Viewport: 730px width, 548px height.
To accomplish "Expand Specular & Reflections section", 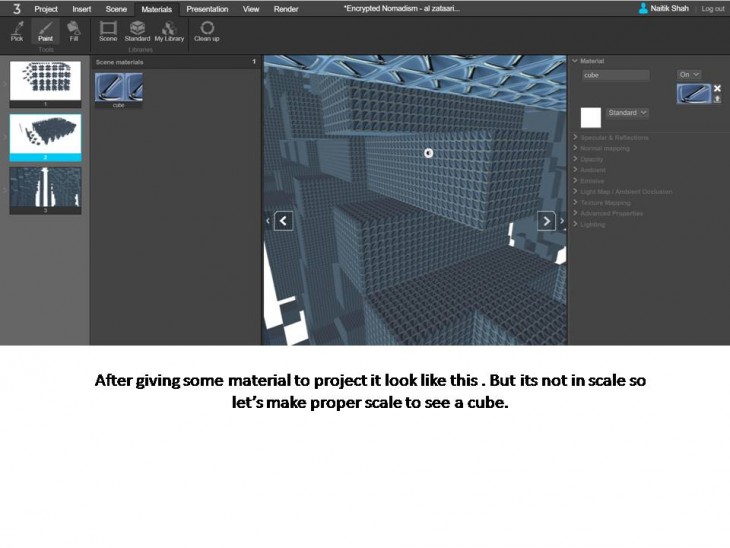I will (614, 137).
